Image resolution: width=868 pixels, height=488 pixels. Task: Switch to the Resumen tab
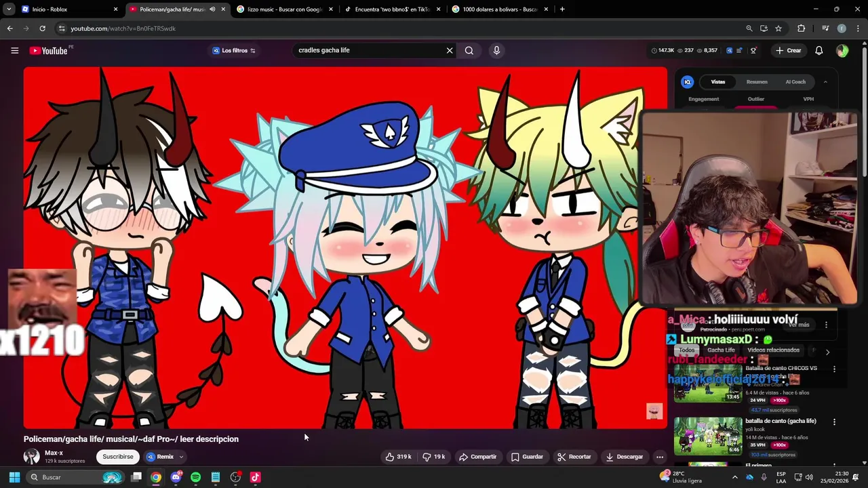[757, 82]
